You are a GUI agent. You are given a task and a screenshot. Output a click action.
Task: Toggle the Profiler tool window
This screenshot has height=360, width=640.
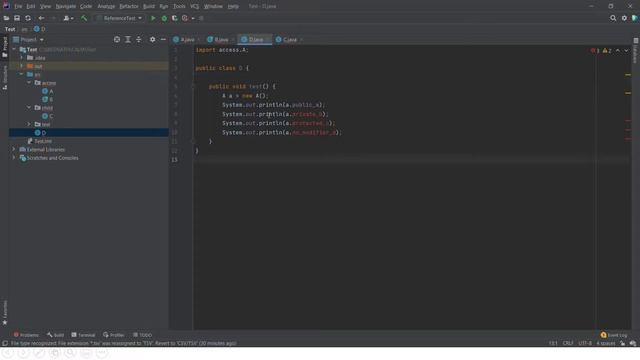point(113,335)
